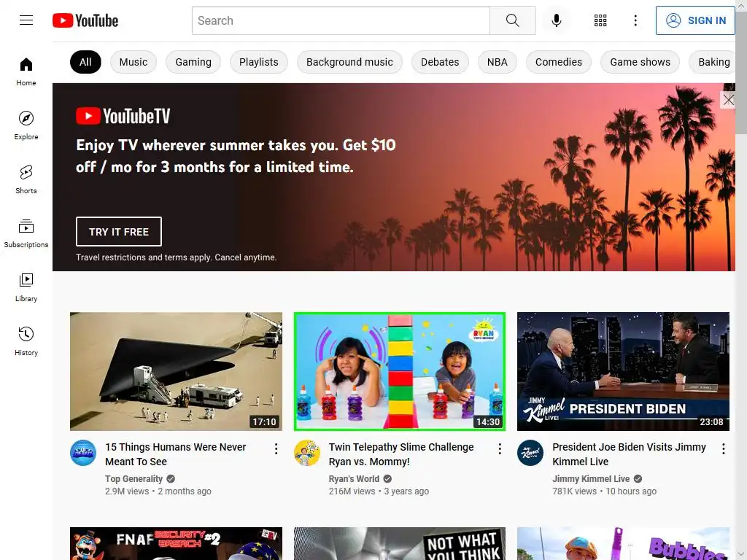Select the Music filter chip
Screen dimensions: 747x560
[x=133, y=62]
